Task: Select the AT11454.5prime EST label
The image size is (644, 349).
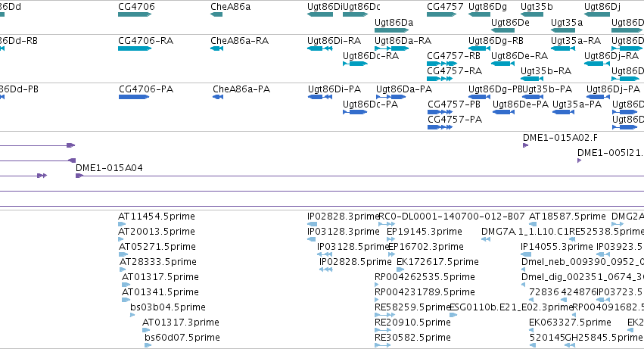Action: [x=157, y=217]
